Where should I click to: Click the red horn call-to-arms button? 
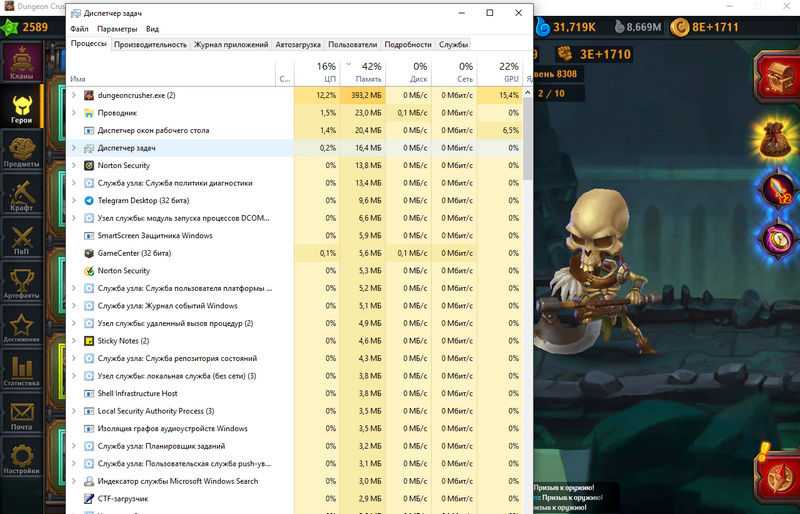pos(780,475)
